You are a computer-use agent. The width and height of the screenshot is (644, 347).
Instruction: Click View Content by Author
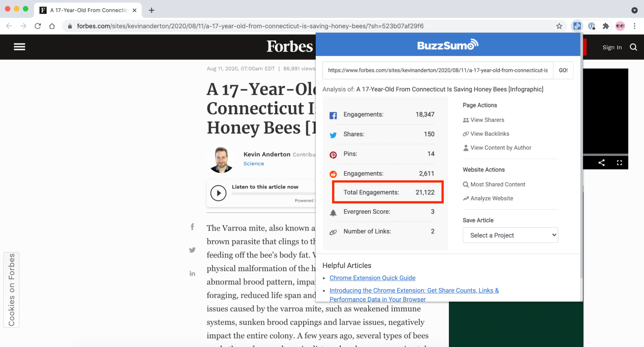click(x=497, y=147)
